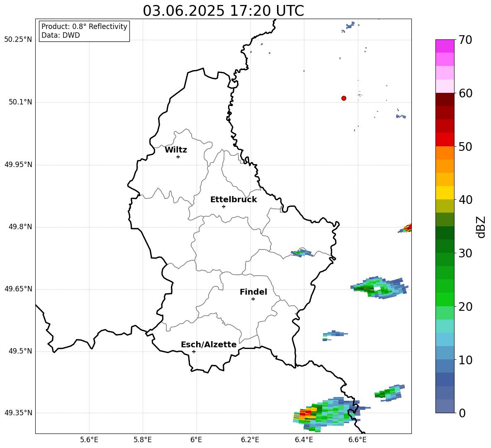Screen dimensions: 491x448
Task: Click the Ettelbruck city label
Action: (233, 200)
